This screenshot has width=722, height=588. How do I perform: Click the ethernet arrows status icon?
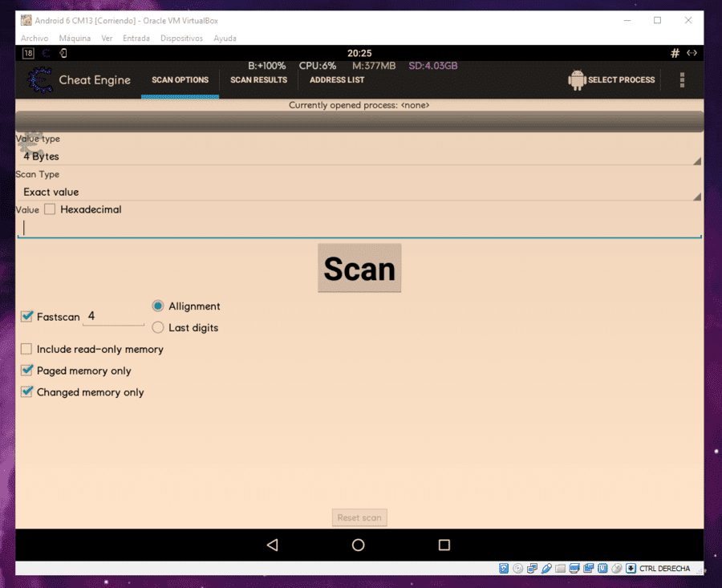(692, 53)
